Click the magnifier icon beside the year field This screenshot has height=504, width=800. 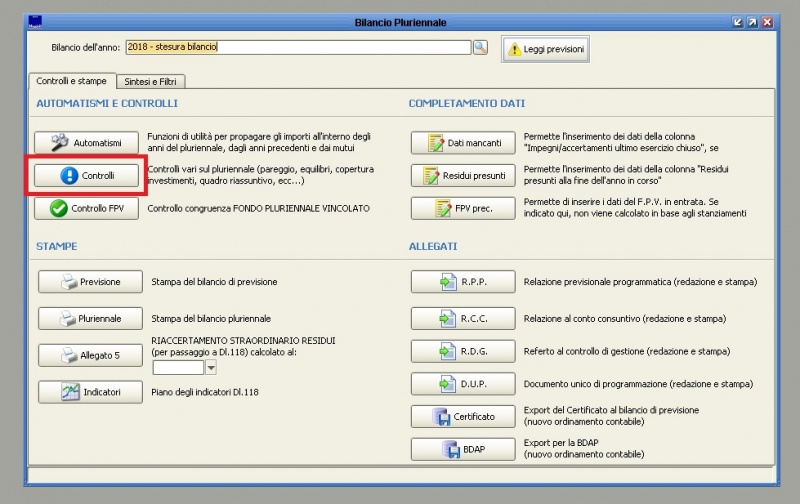click(480, 47)
